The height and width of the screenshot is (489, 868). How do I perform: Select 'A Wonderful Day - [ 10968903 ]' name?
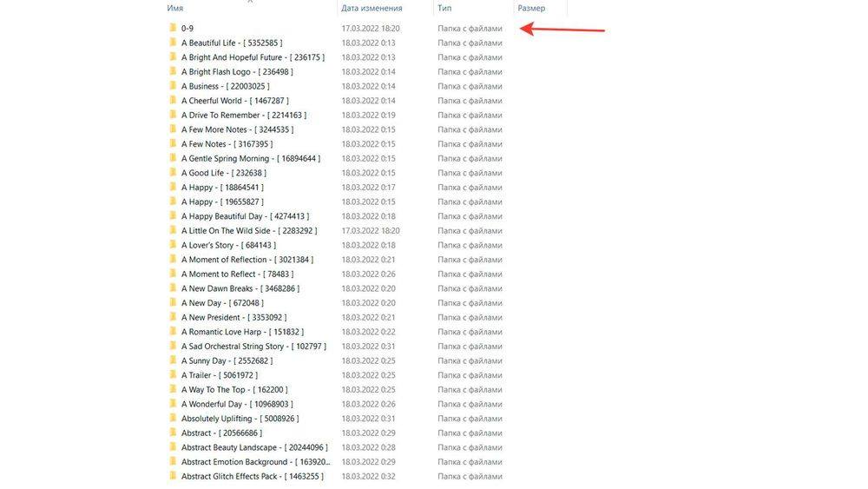[x=238, y=403]
